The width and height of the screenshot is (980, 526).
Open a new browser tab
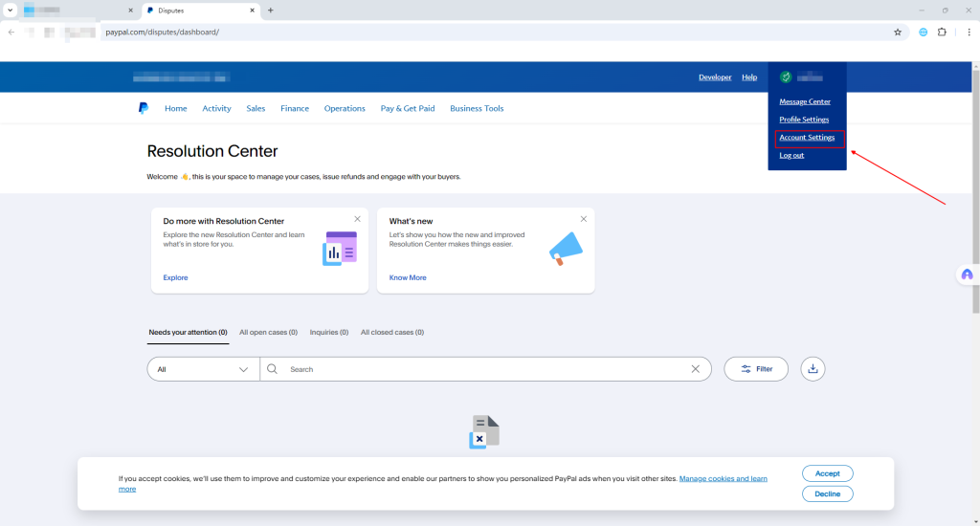coord(271,10)
